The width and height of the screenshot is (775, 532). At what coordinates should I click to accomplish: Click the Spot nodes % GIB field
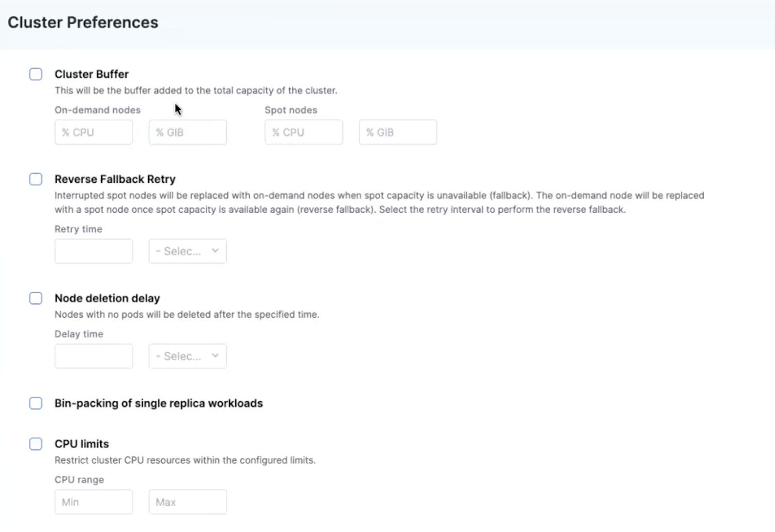398,132
